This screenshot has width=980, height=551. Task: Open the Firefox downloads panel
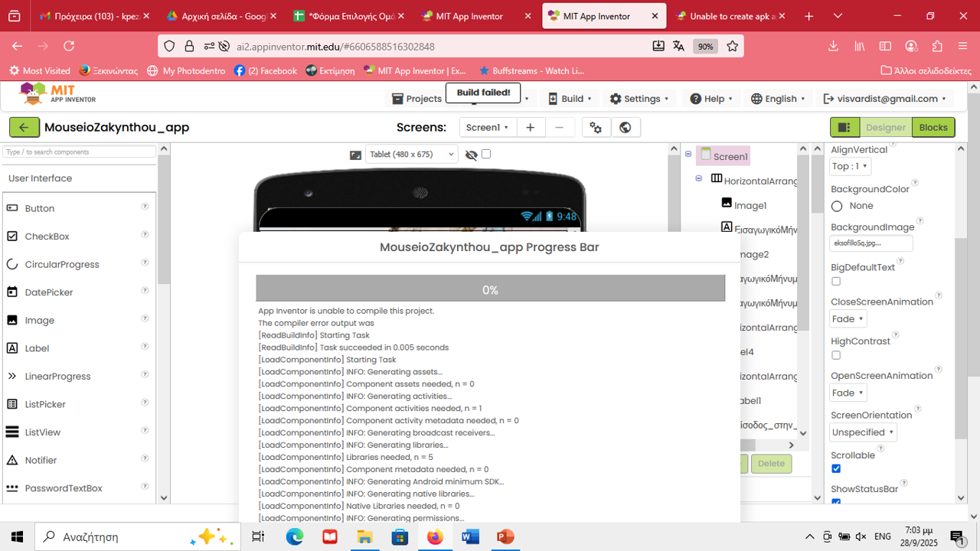(833, 47)
